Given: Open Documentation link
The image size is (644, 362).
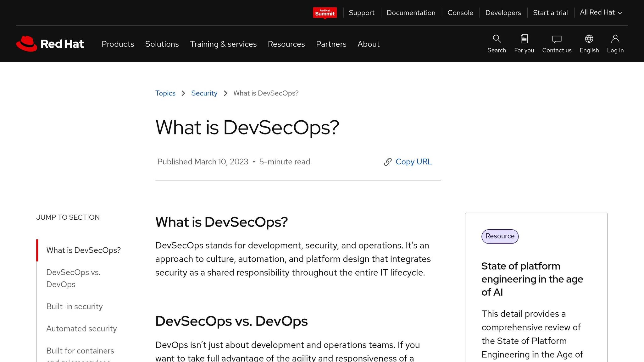Looking at the screenshot, I should pos(411,13).
